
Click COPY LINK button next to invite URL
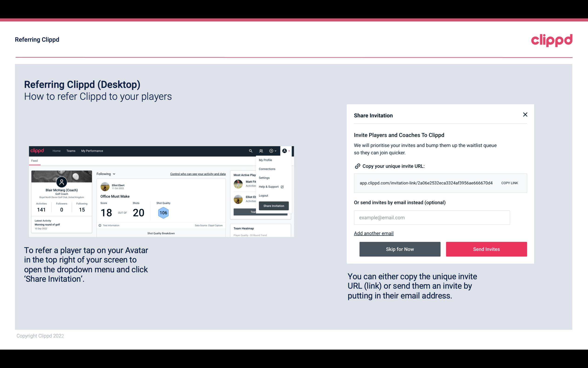click(510, 183)
